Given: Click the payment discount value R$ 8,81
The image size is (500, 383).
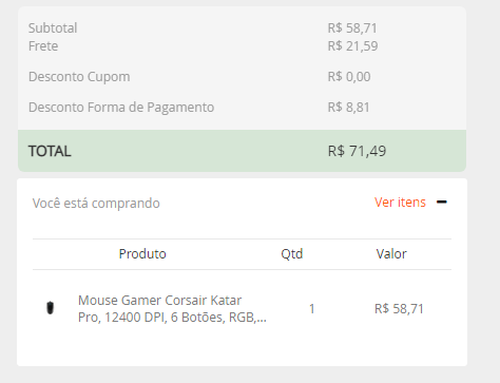Looking at the screenshot, I should click(x=349, y=107).
